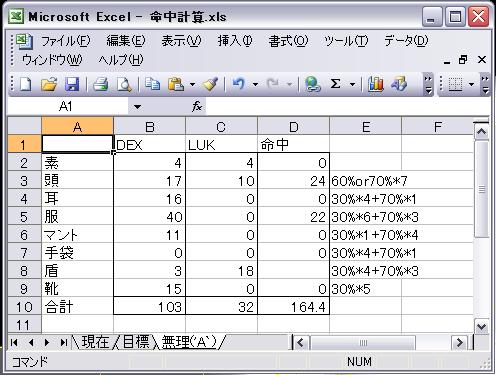Click the Paste clipboard icon

(x=176, y=84)
